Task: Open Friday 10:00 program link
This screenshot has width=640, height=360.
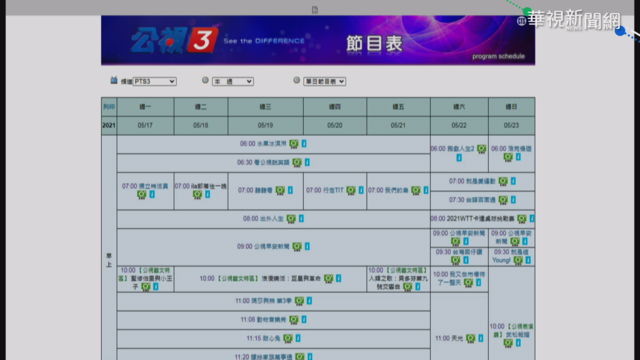Action: pos(398,278)
